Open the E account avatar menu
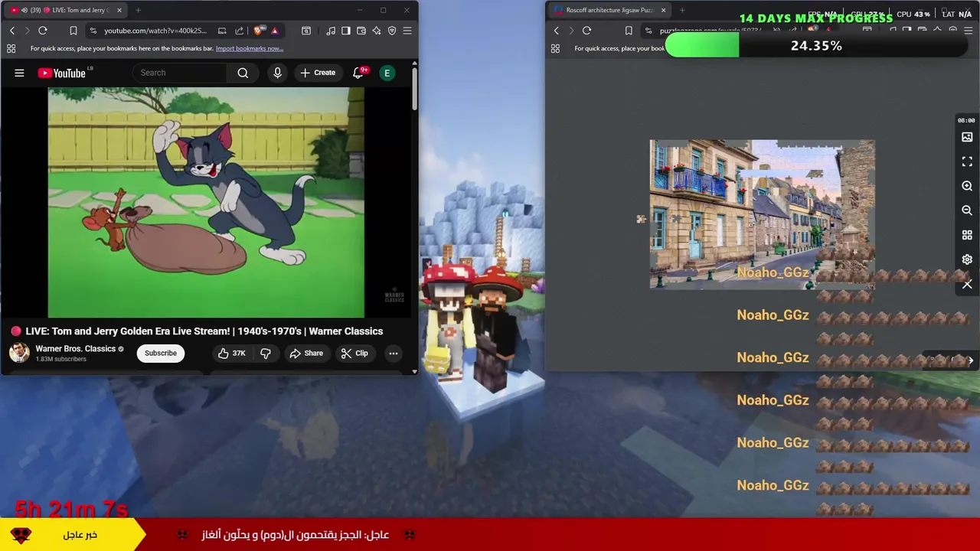Viewport: 980px width, 551px height. tap(387, 73)
